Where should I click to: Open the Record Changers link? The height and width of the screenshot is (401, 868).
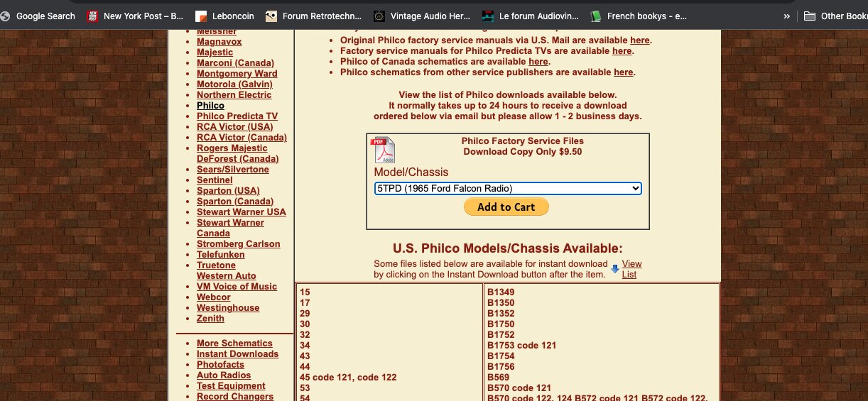click(x=235, y=396)
